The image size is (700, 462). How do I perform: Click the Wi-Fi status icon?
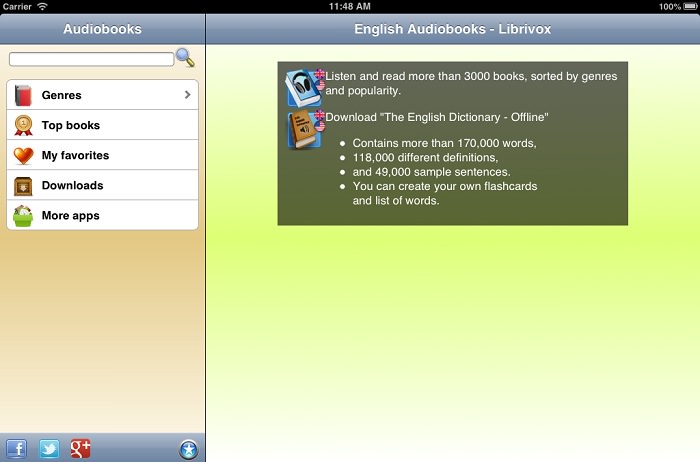point(42,6)
